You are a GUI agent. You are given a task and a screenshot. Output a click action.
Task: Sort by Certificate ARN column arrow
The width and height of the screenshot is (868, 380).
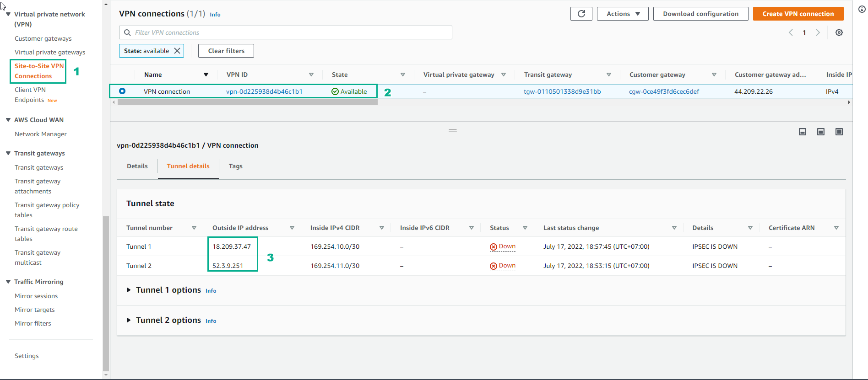coord(836,228)
